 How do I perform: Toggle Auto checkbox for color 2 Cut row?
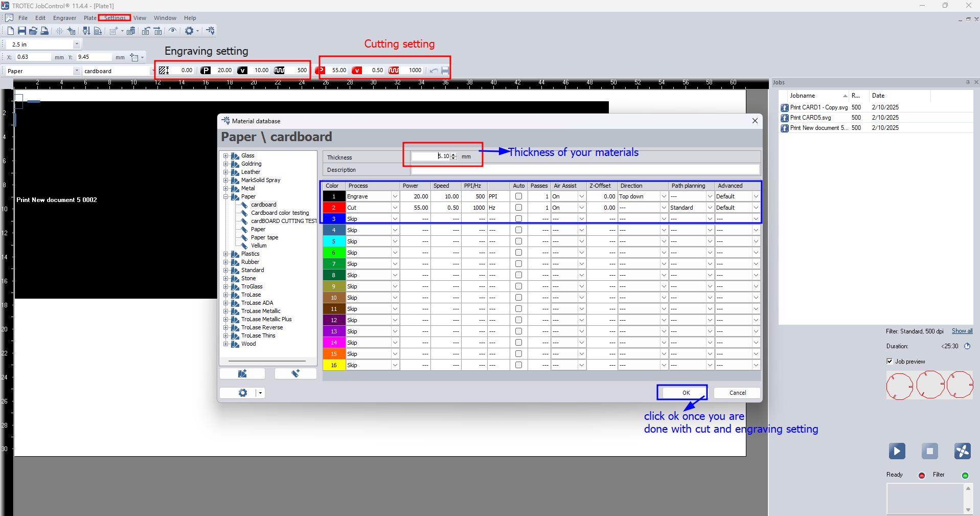coord(518,208)
